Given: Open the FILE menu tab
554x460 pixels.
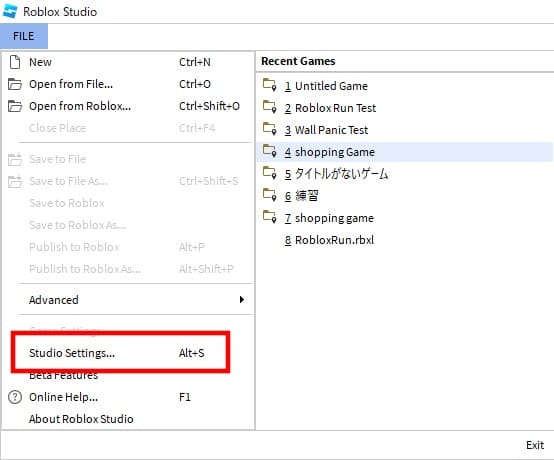Looking at the screenshot, I should [24, 36].
